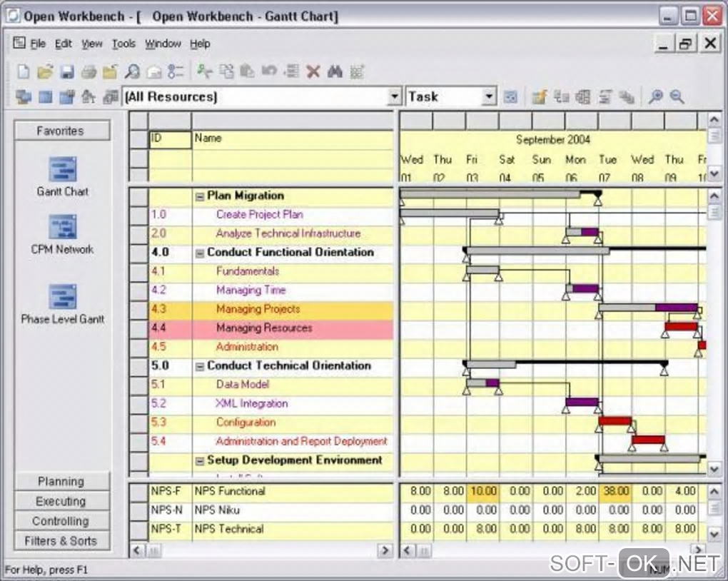The image size is (728, 581).
Task: Click the grid icon right of binoculars
Action: click(357, 71)
